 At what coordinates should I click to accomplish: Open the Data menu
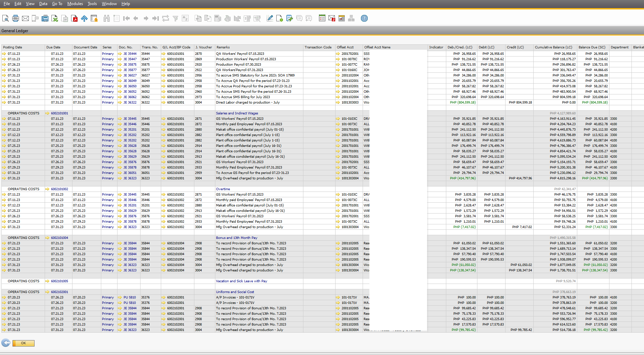[x=43, y=4]
